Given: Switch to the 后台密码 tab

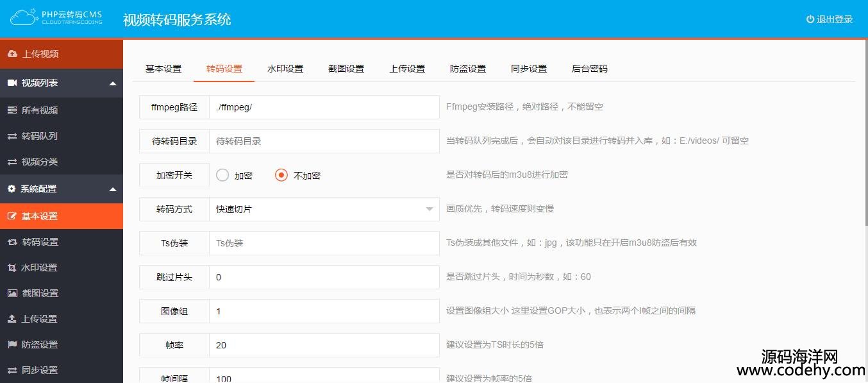Looking at the screenshot, I should click(x=589, y=69).
